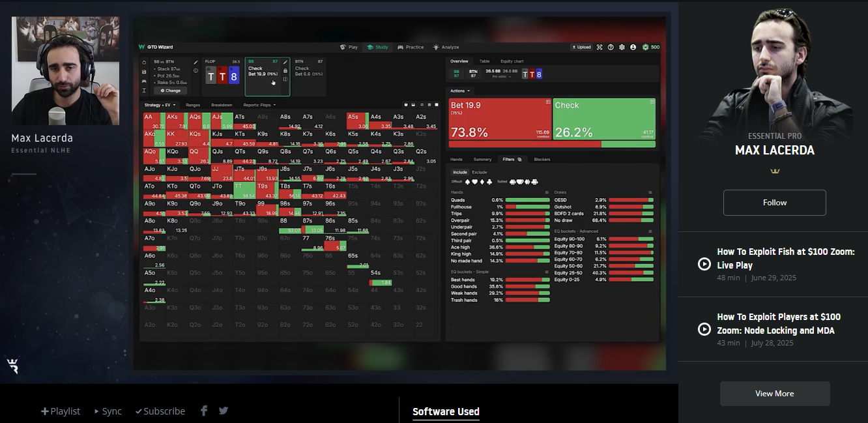
Task: Open the Strategy + EV dropdown
Action: 161,104
